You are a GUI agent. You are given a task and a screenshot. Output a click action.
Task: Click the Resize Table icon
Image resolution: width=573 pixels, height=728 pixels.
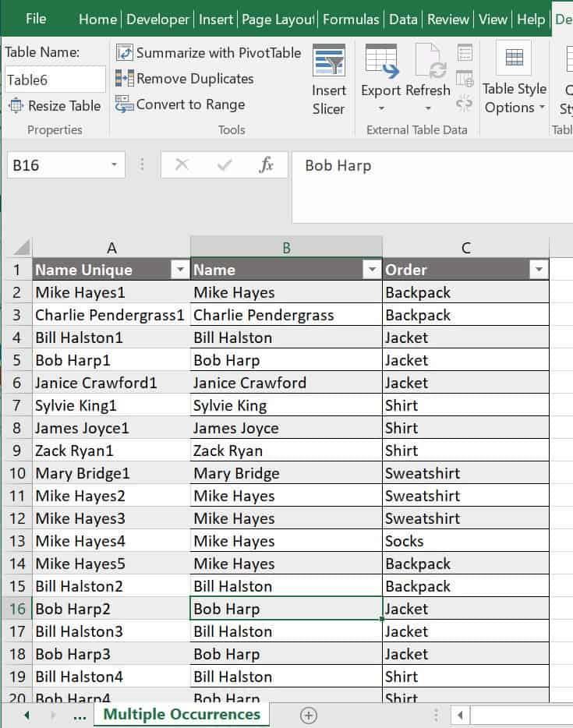[16, 106]
